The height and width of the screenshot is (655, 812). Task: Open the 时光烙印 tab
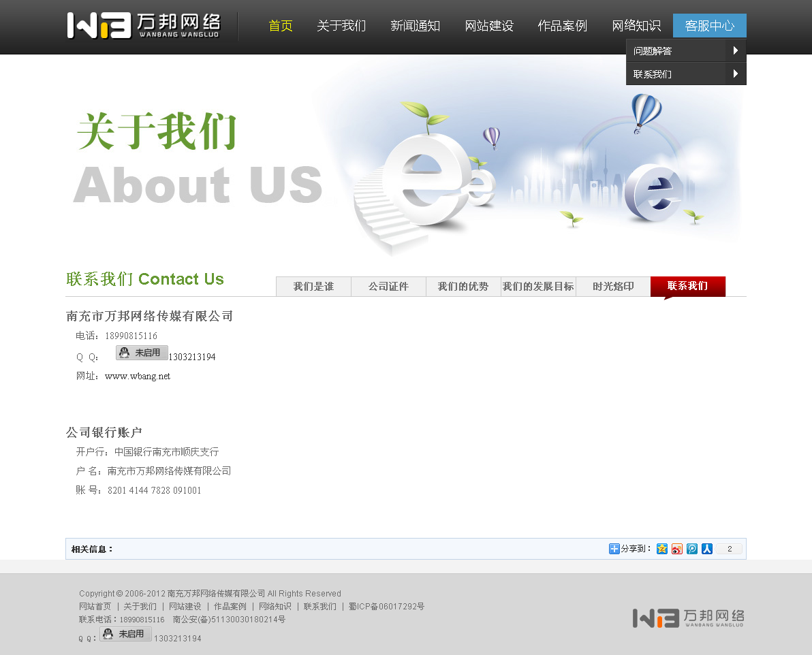point(613,287)
